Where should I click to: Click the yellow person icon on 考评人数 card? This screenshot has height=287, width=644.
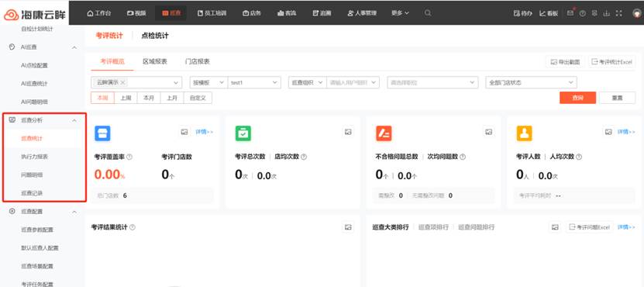[524, 133]
